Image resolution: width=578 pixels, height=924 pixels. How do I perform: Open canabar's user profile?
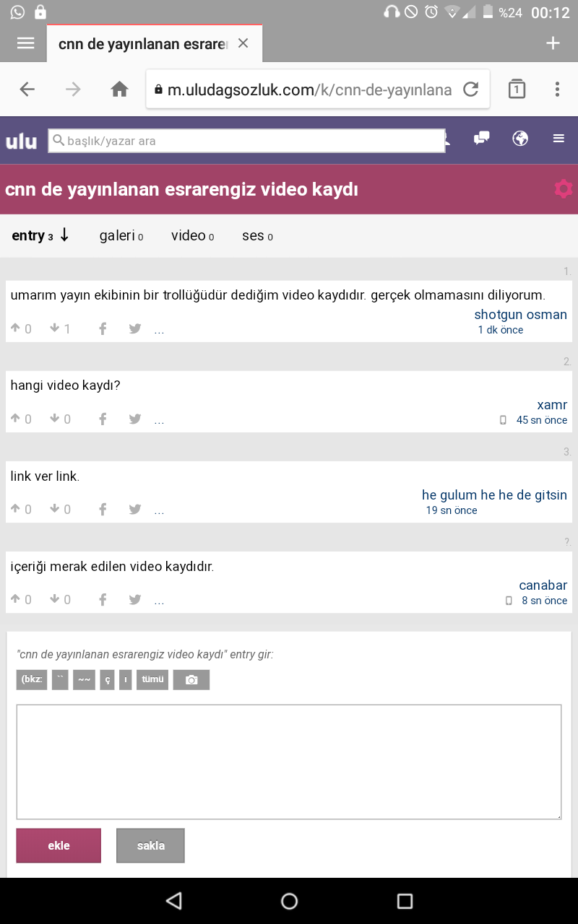coord(543,585)
